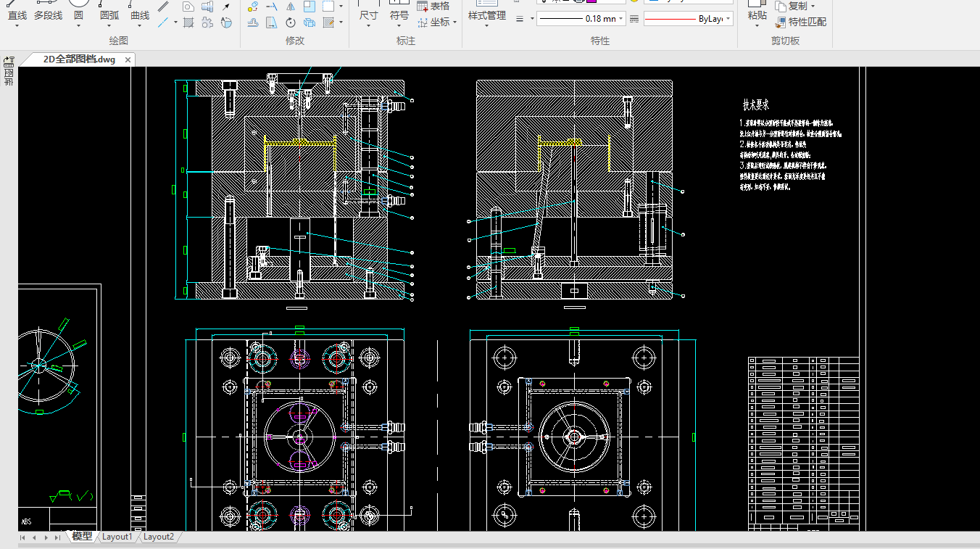
Task: Switch to the Layout2 tab
Action: [158, 537]
